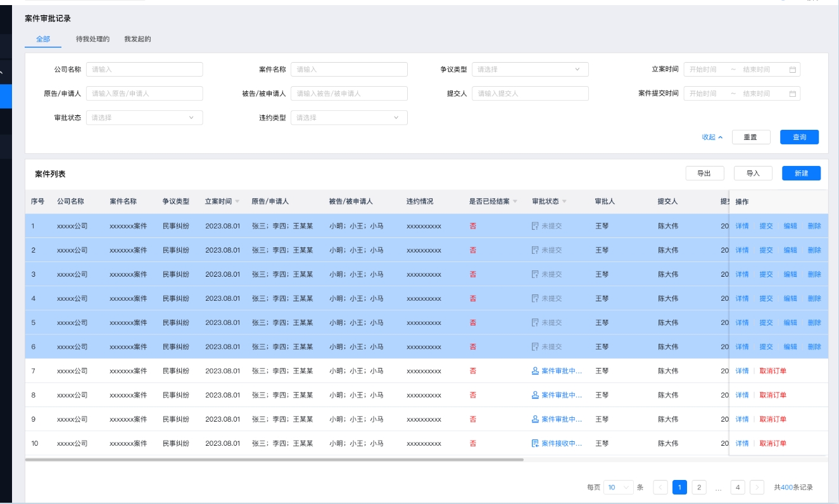This screenshot has height=504, width=839.
Task: Click 取消订单 link in row 9
Action: (x=773, y=419)
